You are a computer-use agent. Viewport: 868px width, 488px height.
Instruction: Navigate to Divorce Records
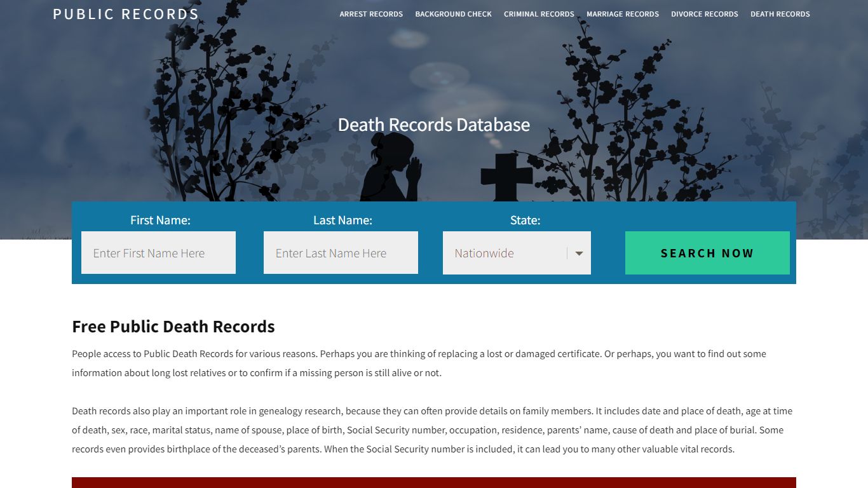705,14
